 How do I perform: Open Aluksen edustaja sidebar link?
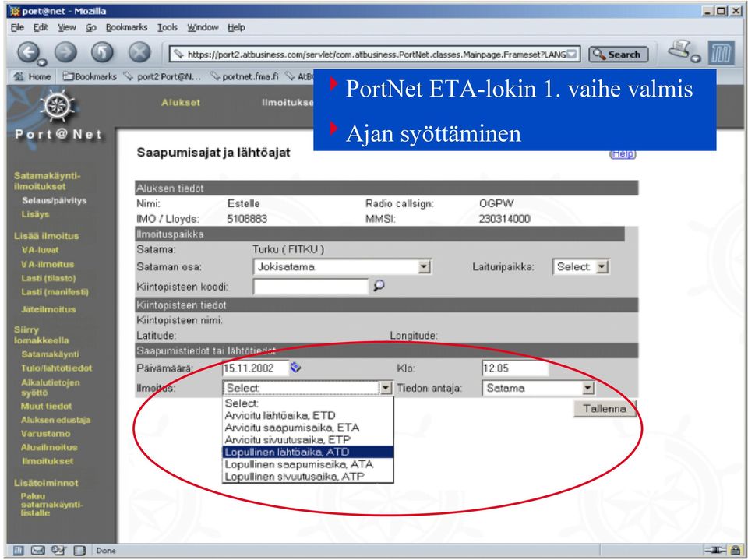56,421
